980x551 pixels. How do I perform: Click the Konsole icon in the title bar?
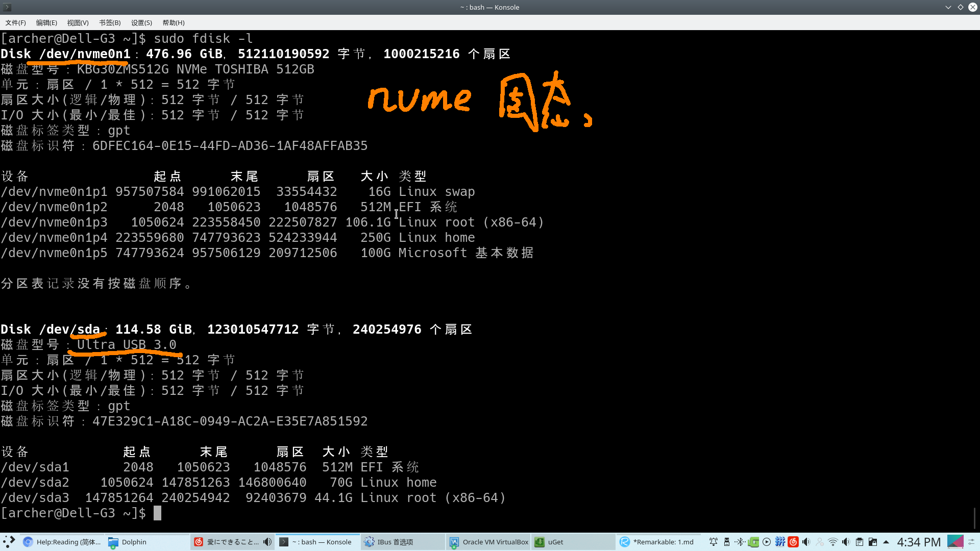[x=7, y=7]
